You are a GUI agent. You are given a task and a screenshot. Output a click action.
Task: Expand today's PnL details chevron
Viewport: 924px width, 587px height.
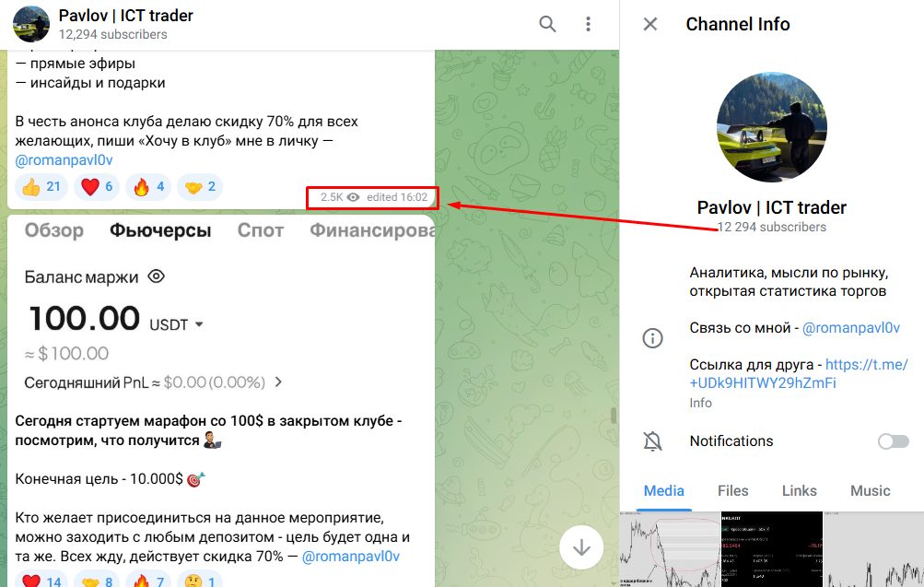279,382
